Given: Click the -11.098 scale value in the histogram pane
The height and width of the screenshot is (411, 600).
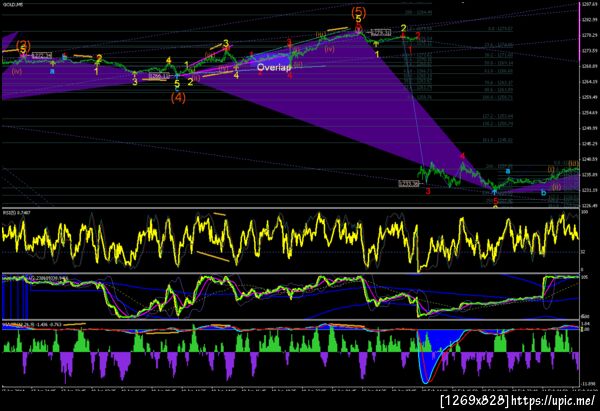Looking at the screenshot, I should [x=589, y=383].
